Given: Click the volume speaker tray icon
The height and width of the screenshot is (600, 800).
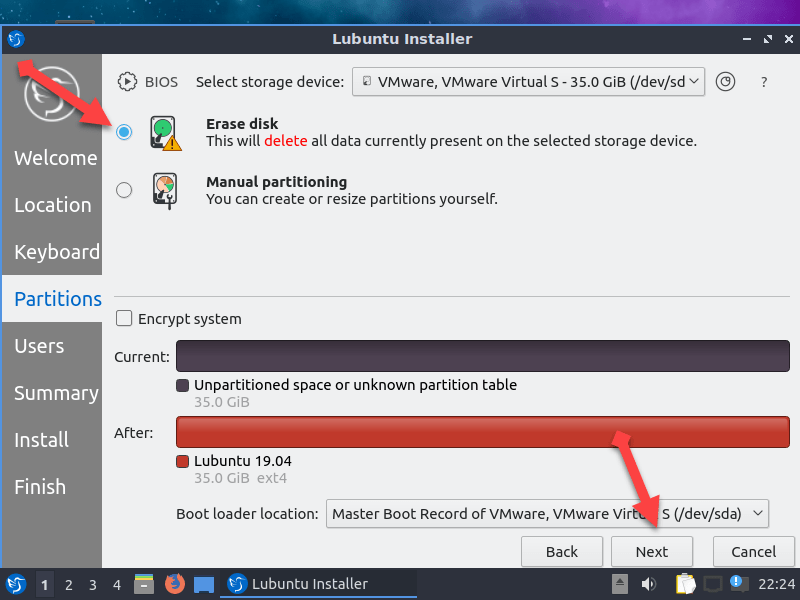Looking at the screenshot, I should [649, 584].
